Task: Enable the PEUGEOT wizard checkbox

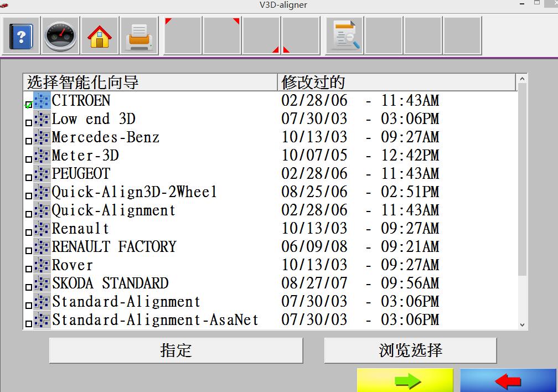Action: coord(29,178)
